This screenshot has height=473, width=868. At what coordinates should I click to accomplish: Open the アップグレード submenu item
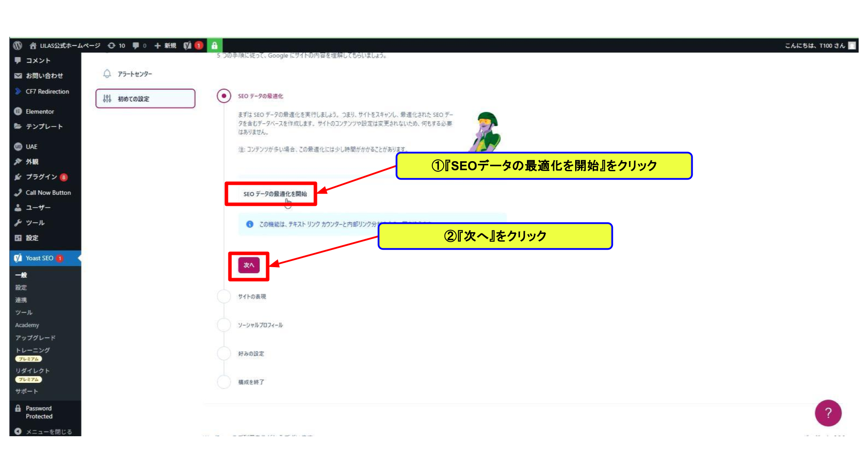[x=35, y=338]
